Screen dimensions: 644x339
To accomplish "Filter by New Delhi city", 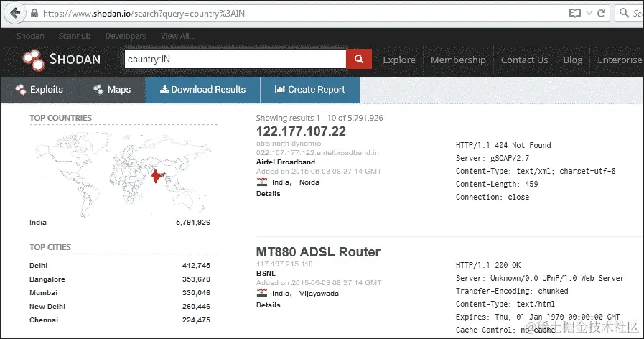I will tap(47, 306).
